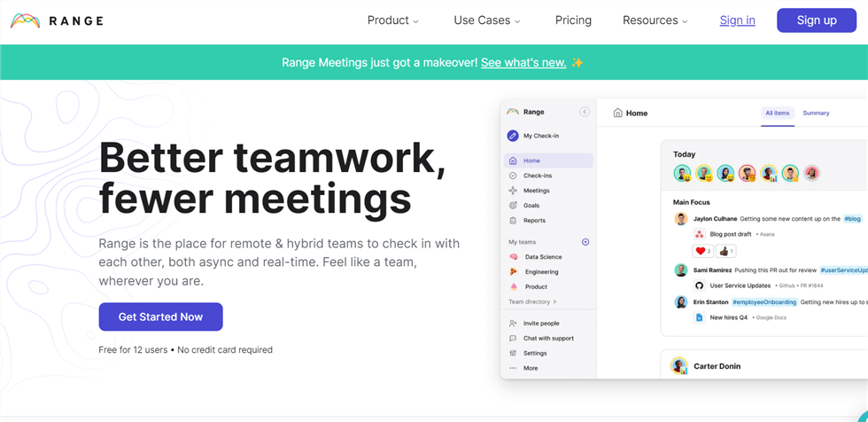Click the thumbs up reaction with count 1
Viewport: 868px width, 422px height.
(725, 251)
